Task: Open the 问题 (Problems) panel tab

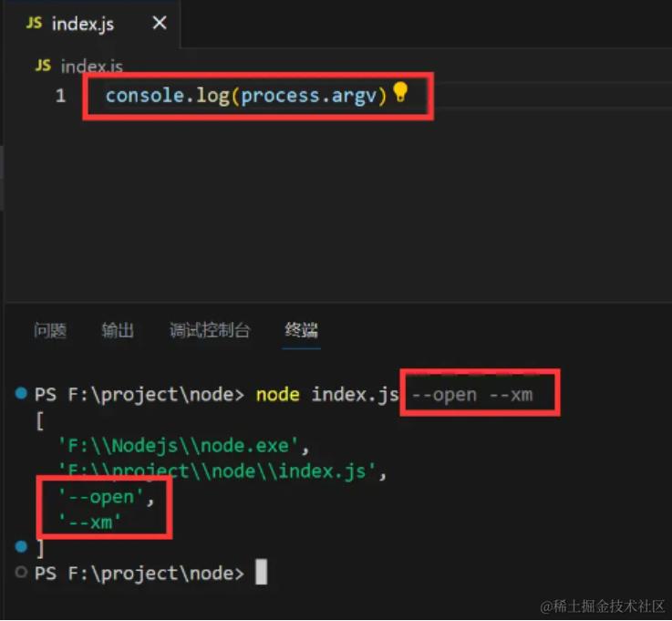Action: tap(50, 330)
